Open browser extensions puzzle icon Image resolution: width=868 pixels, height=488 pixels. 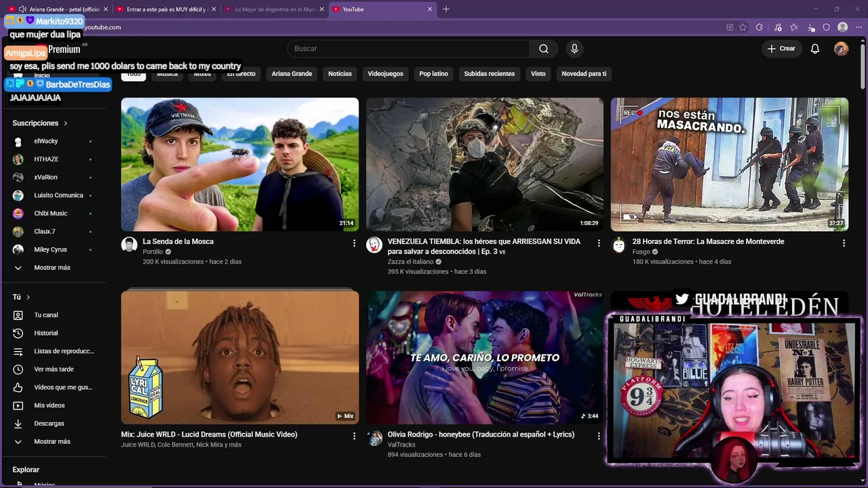(759, 27)
